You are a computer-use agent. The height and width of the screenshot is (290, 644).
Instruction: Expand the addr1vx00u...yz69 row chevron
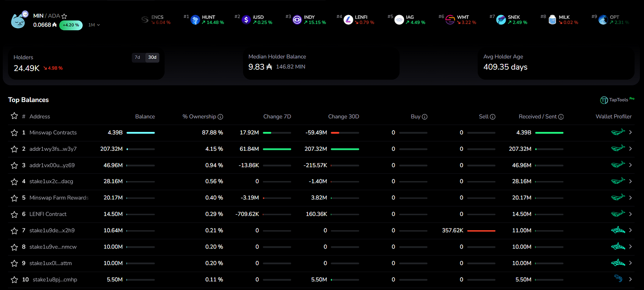click(x=631, y=165)
